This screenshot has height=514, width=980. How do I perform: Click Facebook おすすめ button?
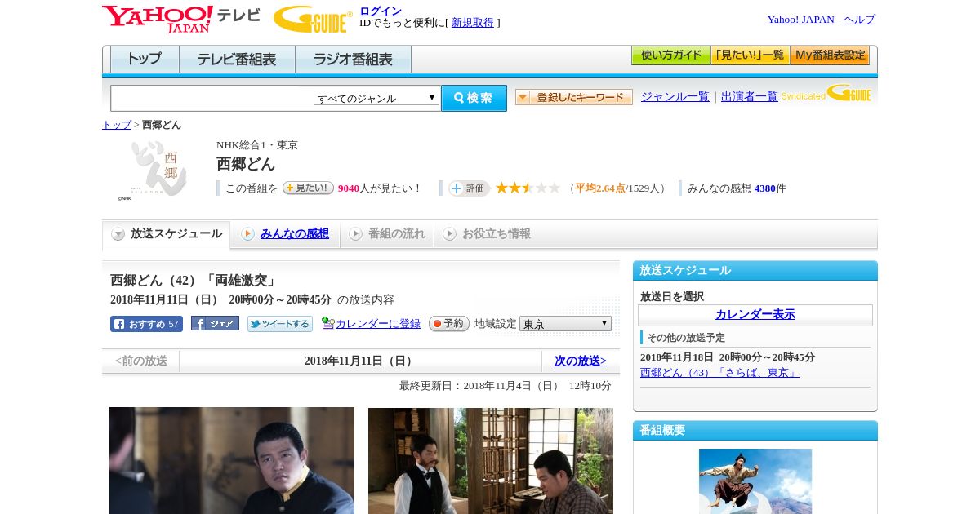coord(146,324)
